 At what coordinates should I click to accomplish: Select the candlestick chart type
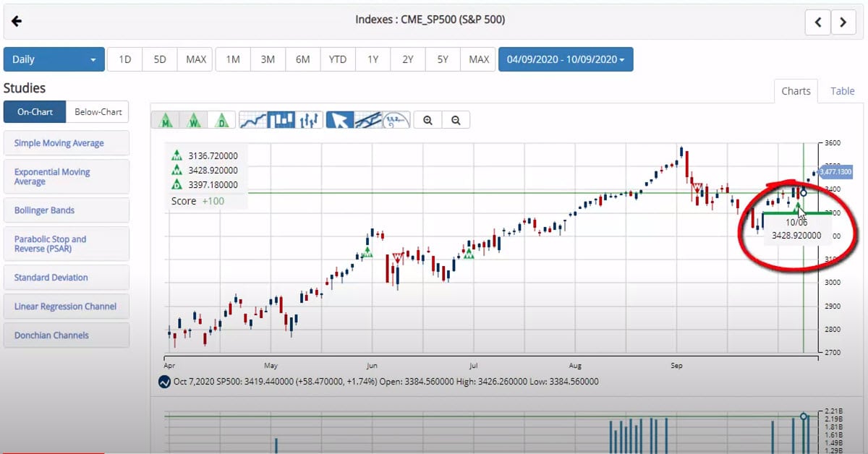(x=281, y=121)
